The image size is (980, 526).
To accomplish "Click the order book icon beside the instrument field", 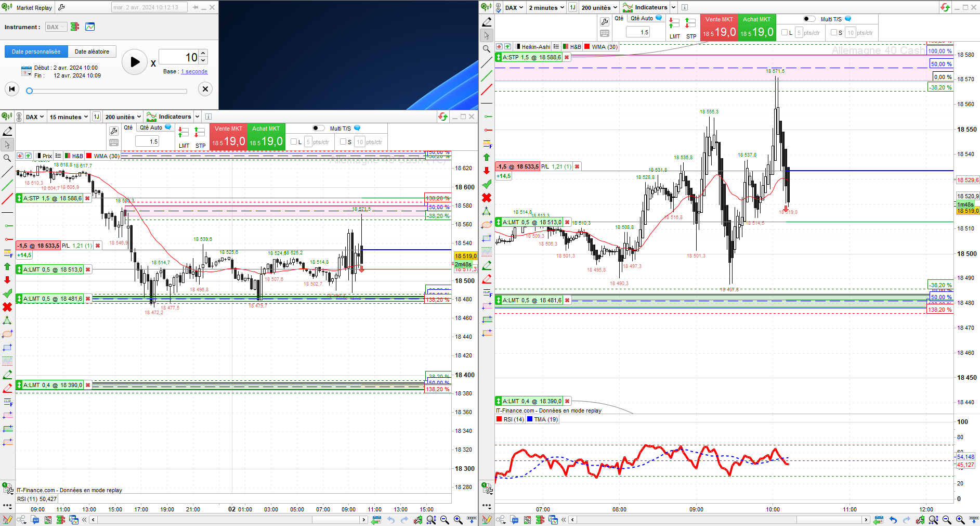I will pyautogui.click(x=75, y=27).
